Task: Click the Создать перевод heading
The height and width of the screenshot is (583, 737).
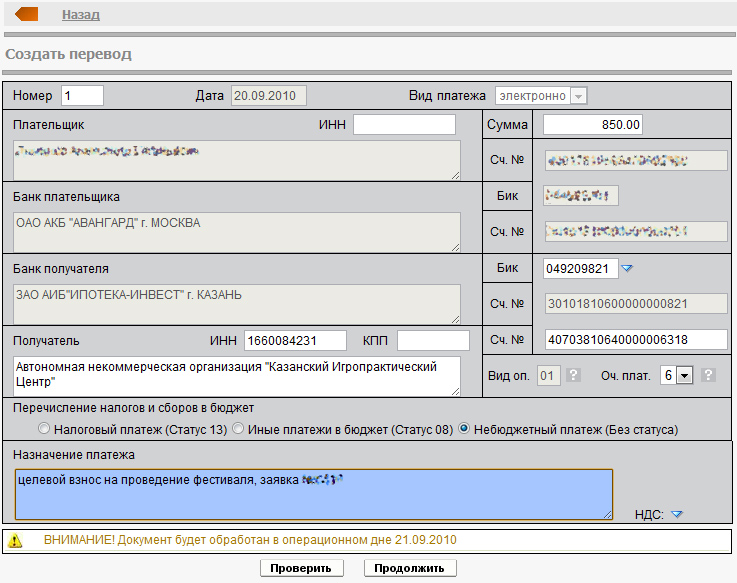Action: pyautogui.click(x=69, y=54)
